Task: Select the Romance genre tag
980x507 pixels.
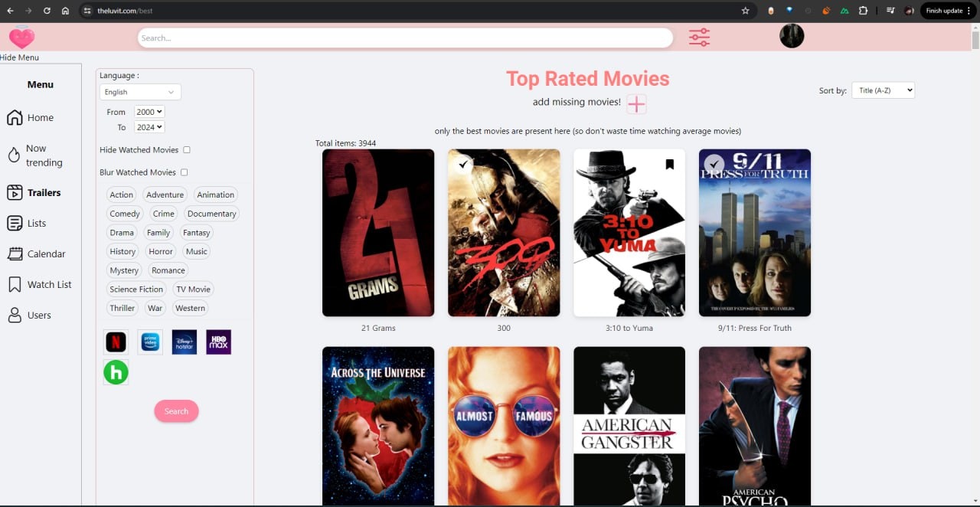Action: pyautogui.click(x=168, y=270)
